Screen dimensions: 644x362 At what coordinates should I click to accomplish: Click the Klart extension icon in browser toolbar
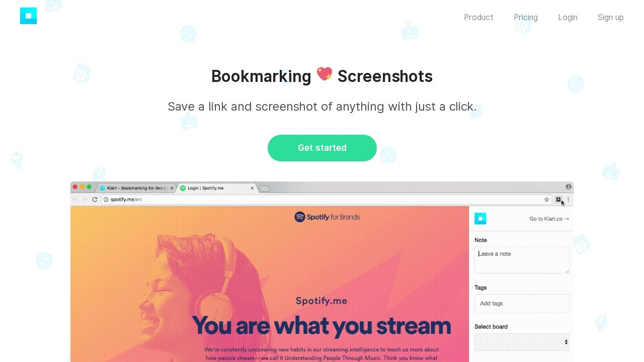558,200
